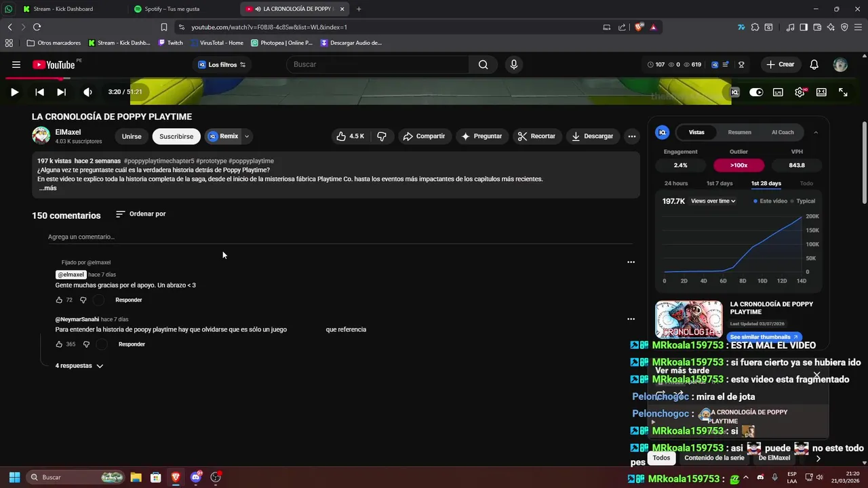Switch to theater mode view

click(x=821, y=92)
